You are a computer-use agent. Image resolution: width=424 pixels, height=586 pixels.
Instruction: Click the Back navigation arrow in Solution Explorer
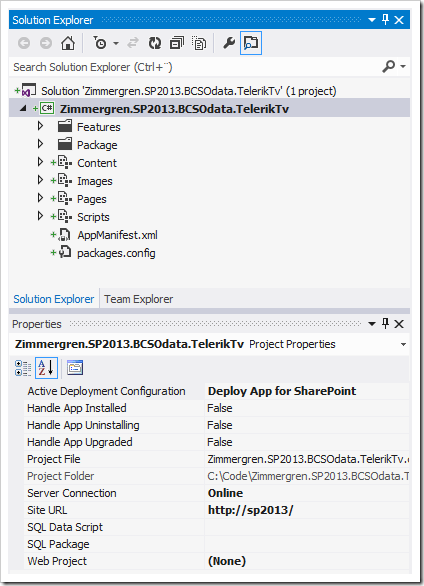tap(24, 43)
